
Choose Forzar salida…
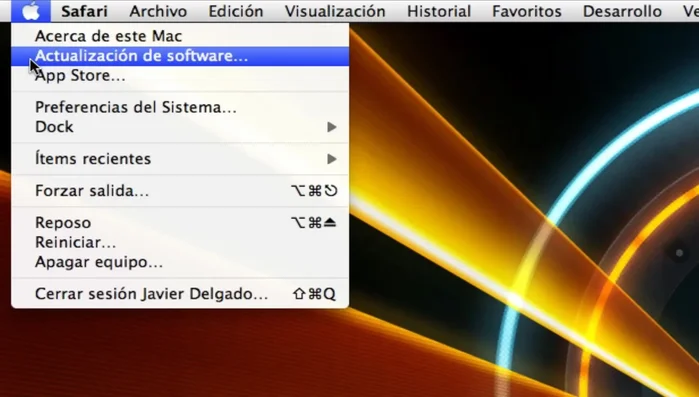pos(180,191)
